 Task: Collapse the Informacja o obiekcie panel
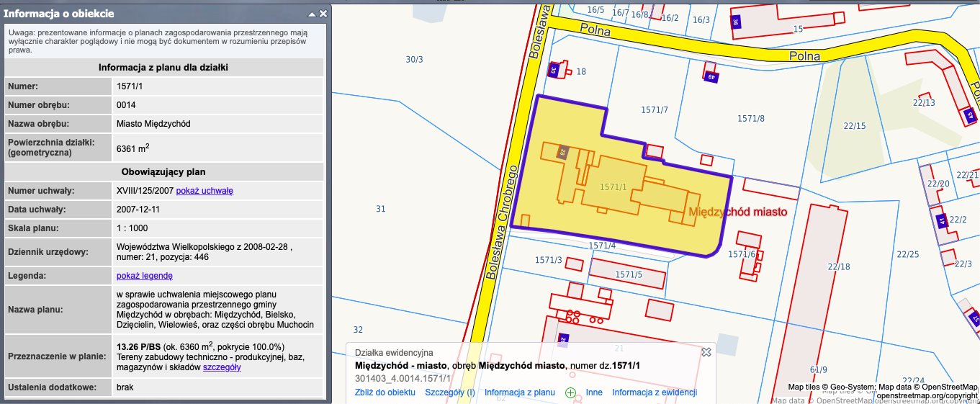coord(311,14)
